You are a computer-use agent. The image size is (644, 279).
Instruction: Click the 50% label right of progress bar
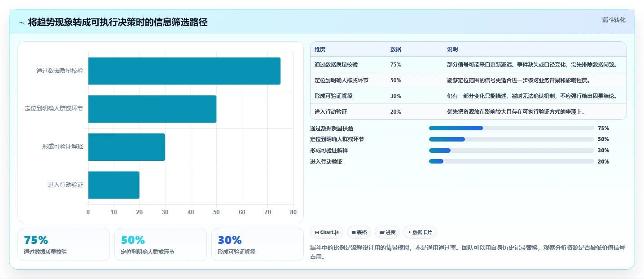[x=603, y=139]
